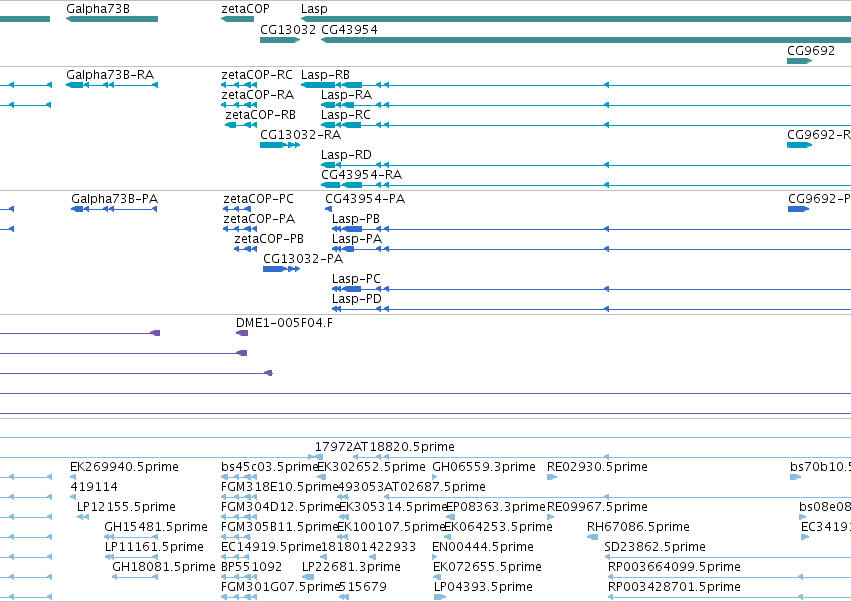This screenshot has height=602, width=851.
Task: Click the zetaCOP-PC protein label
Action: click(x=258, y=199)
